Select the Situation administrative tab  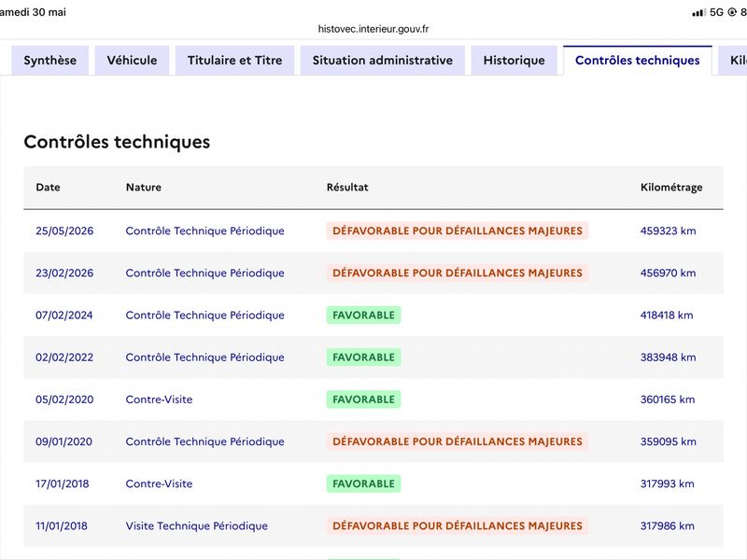click(x=383, y=61)
